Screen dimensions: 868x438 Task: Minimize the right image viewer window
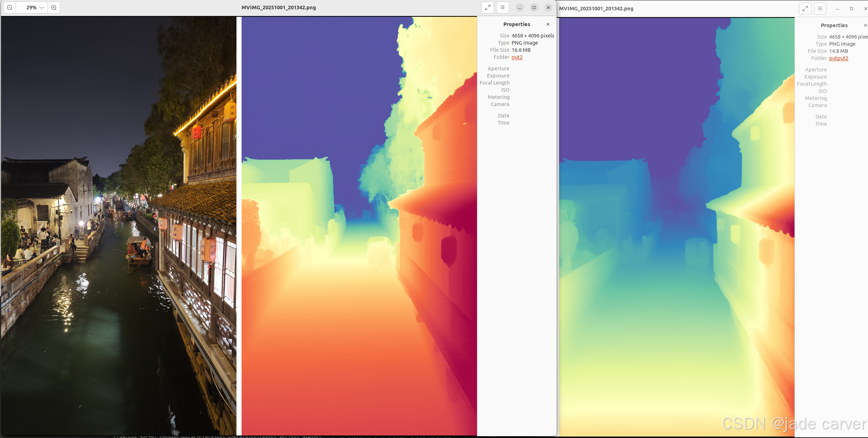(x=837, y=9)
